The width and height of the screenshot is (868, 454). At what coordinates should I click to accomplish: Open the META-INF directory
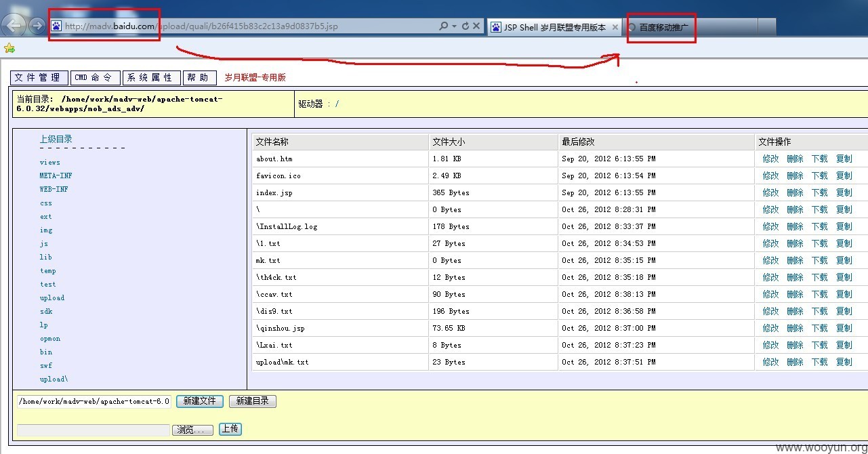click(x=56, y=176)
